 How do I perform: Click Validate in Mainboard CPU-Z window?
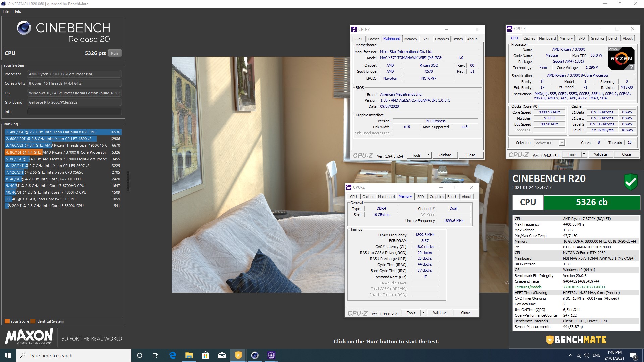[x=445, y=155]
